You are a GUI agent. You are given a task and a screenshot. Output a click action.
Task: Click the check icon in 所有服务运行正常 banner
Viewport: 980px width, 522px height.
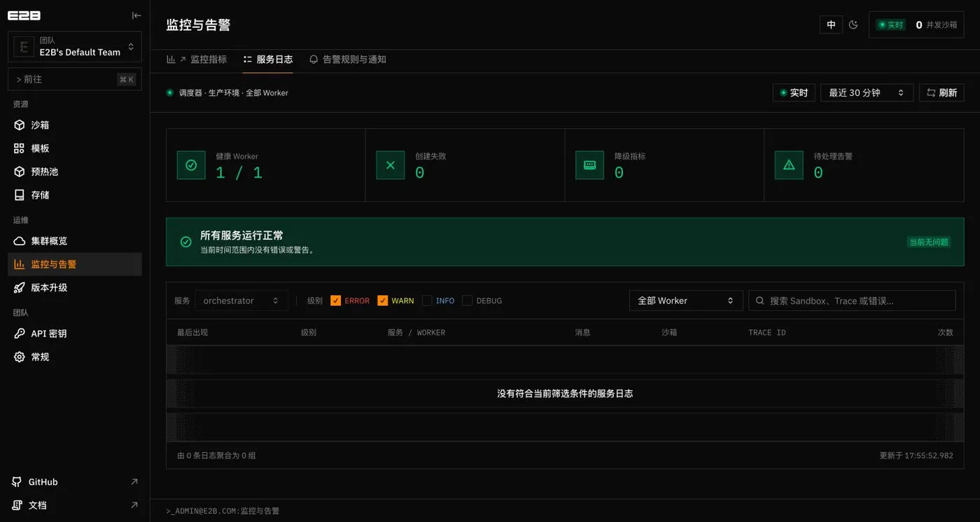point(185,241)
